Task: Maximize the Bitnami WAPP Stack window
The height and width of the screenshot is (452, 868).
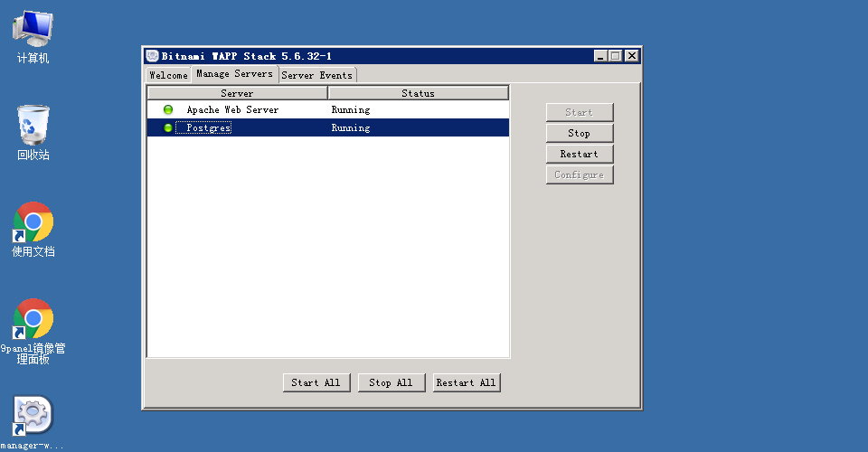Action: 616,56
